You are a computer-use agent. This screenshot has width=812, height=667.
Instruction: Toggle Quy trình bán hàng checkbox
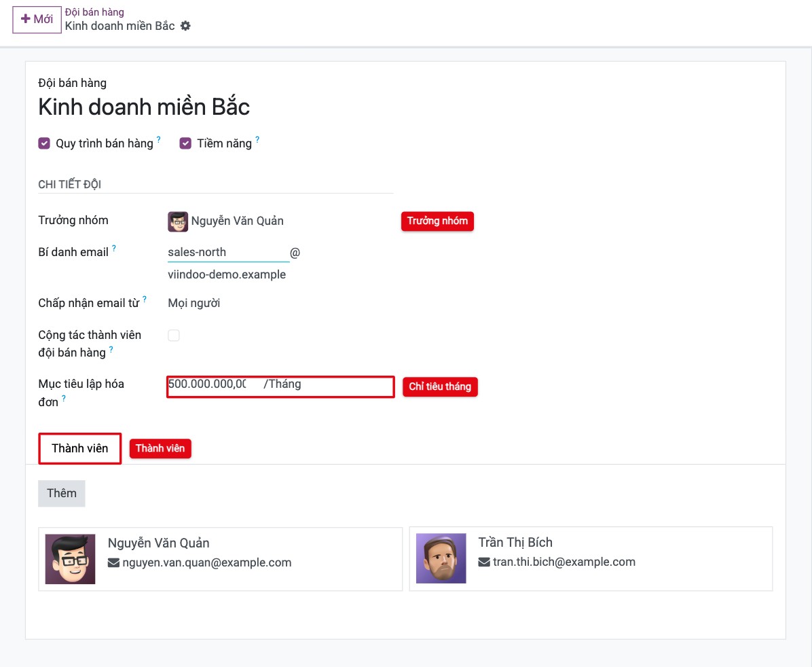(x=44, y=143)
